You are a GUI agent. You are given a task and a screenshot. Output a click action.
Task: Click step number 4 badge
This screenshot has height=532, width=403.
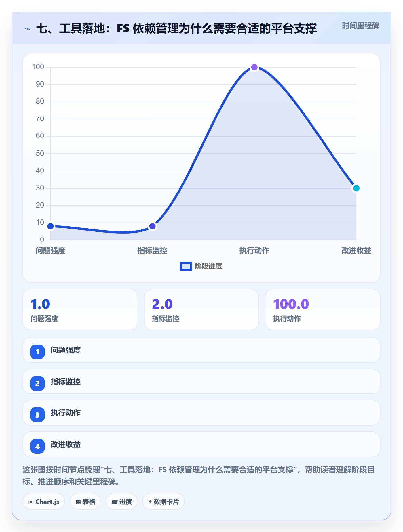[x=37, y=446]
